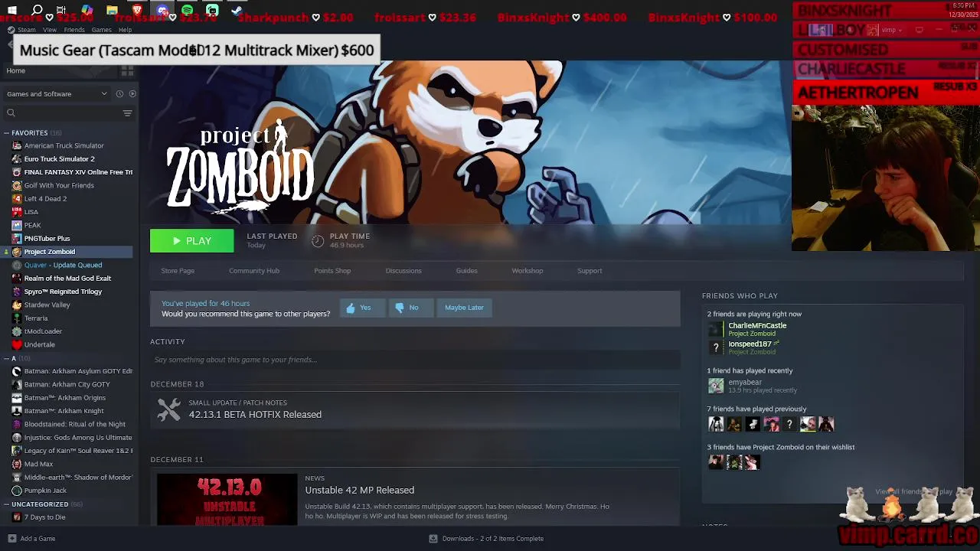Select 7 Days to Die
The image size is (980, 551).
point(44,517)
